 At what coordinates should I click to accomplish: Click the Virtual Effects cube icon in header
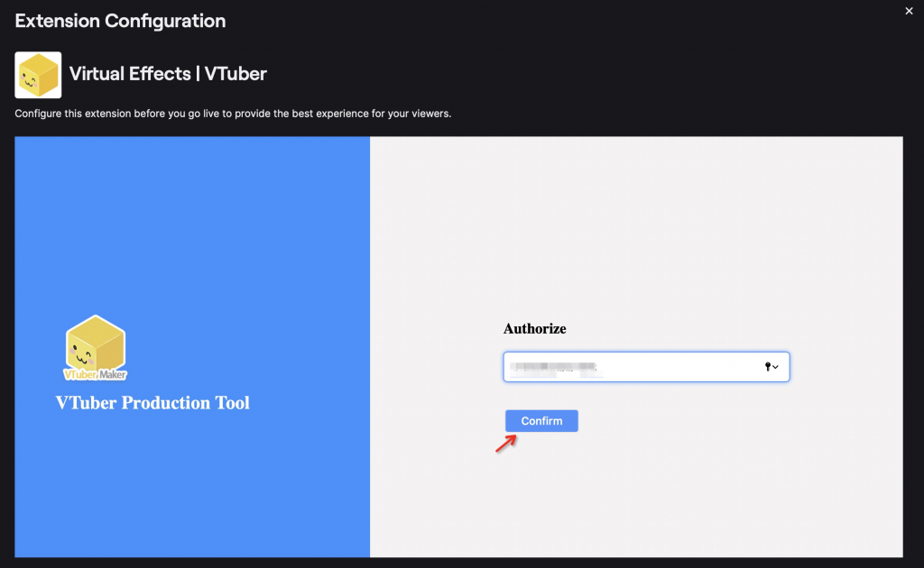coord(38,75)
